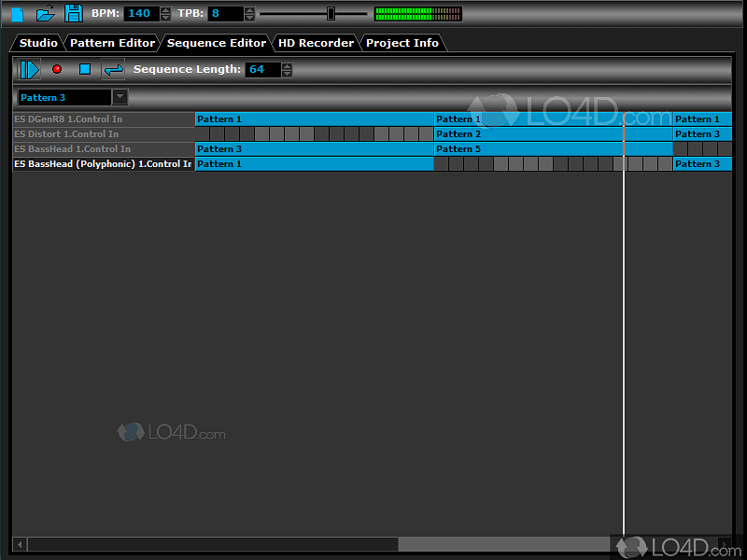Viewport: 747px width, 560px height.
Task: Save the current project
Action: [x=74, y=13]
